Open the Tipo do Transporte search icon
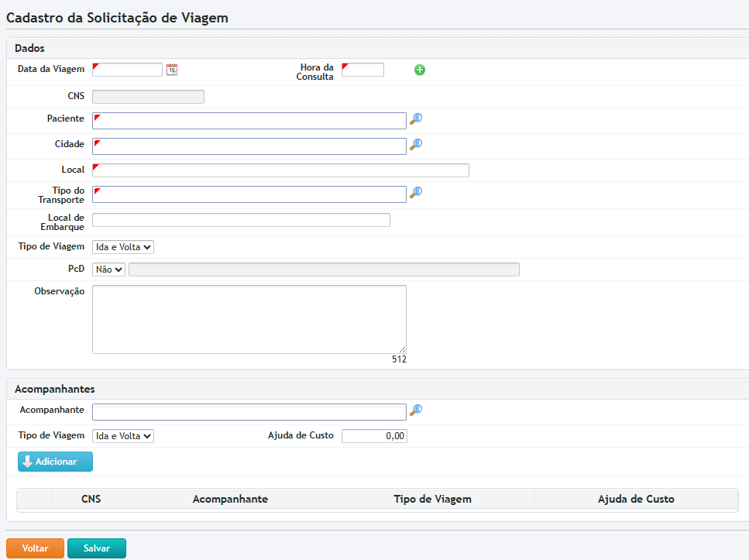Screen dimensions: 749x560 [x=416, y=192]
